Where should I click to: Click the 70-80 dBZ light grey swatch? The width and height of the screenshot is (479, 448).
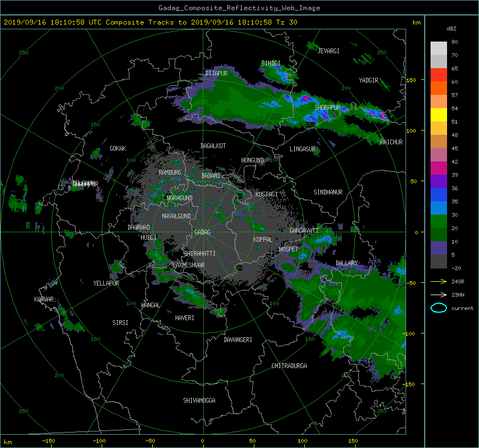439,48
